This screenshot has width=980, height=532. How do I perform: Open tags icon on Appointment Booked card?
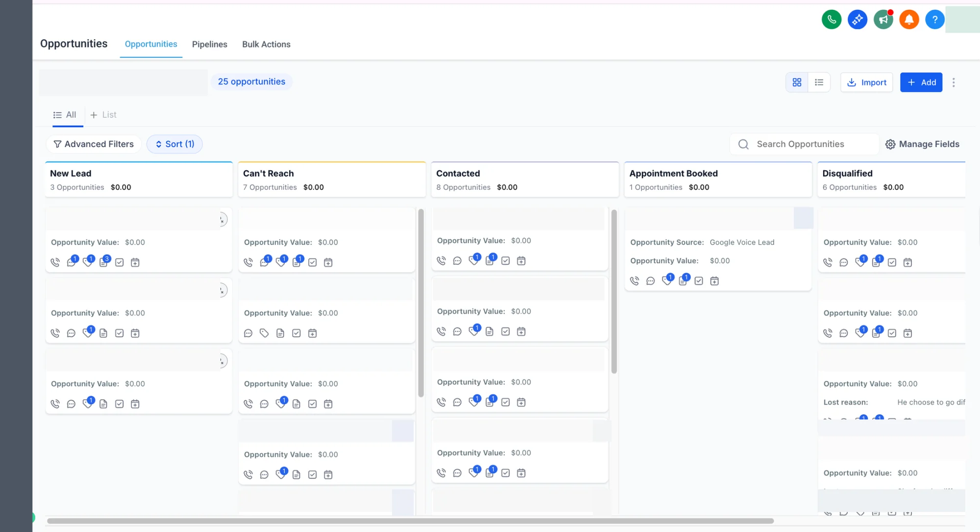[x=667, y=280]
